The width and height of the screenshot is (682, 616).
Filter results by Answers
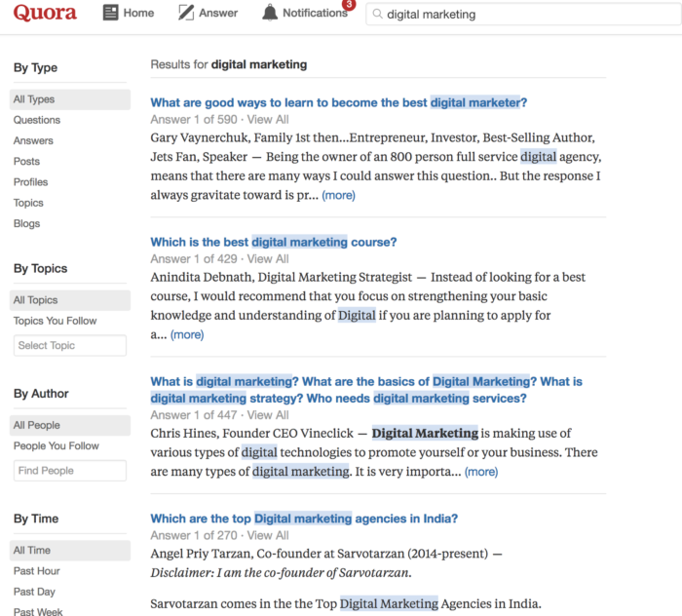click(33, 140)
